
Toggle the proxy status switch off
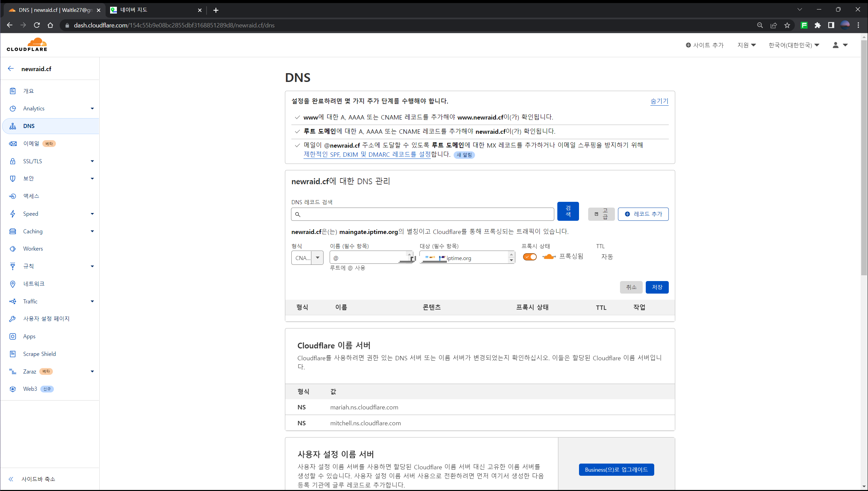point(530,257)
